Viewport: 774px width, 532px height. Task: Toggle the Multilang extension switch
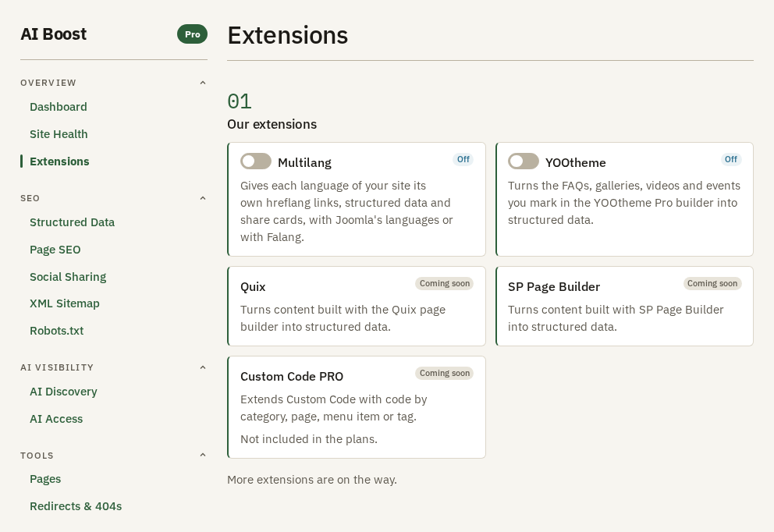(256, 161)
